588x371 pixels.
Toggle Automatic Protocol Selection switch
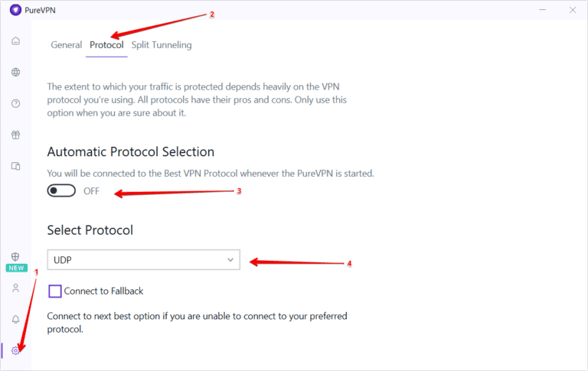(x=61, y=190)
